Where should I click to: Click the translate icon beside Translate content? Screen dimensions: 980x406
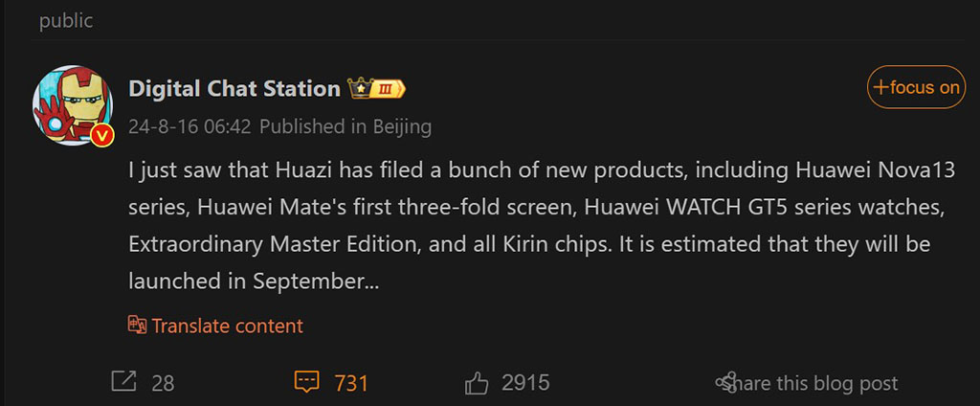[x=137, y=325]
